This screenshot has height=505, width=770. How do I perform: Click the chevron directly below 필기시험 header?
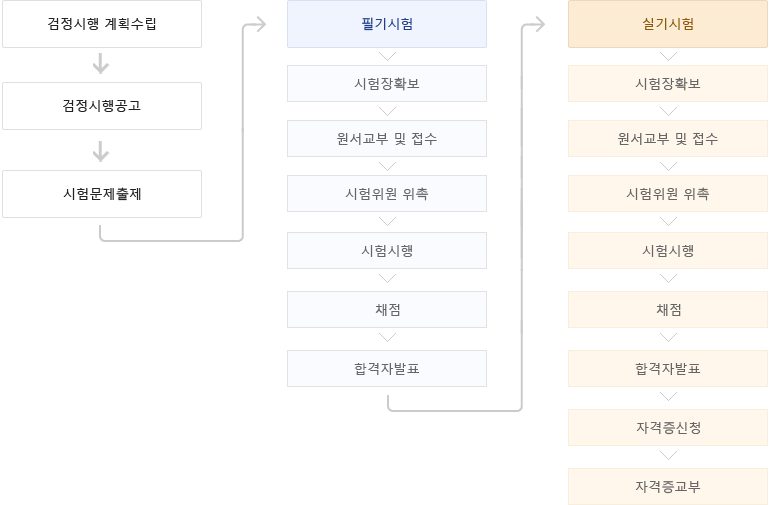[x=387, y=56]
